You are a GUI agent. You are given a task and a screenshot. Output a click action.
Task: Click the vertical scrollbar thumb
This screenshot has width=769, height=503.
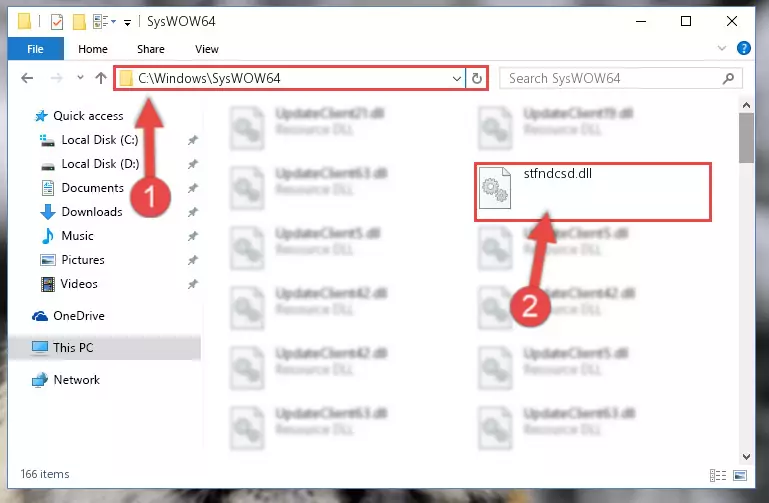click(x=746, y=138)
